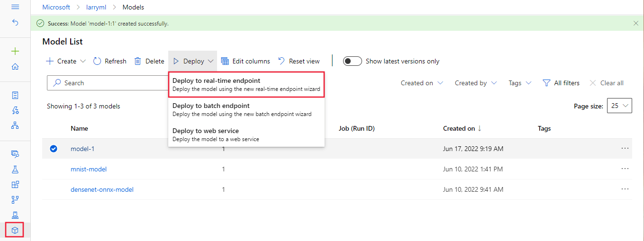The image size is (644, 241).
Task: Collapse the Deploy dropdown button
Action: coord(192,61)
